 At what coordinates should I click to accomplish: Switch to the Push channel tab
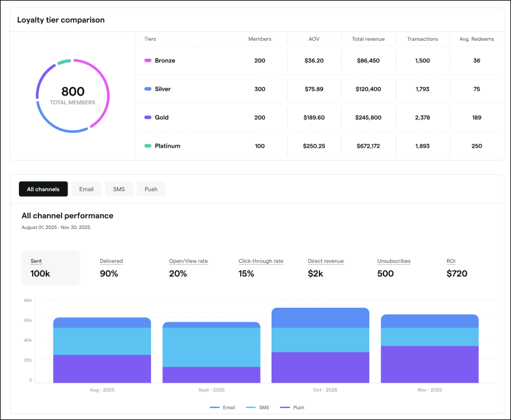[x=151, y=189]
